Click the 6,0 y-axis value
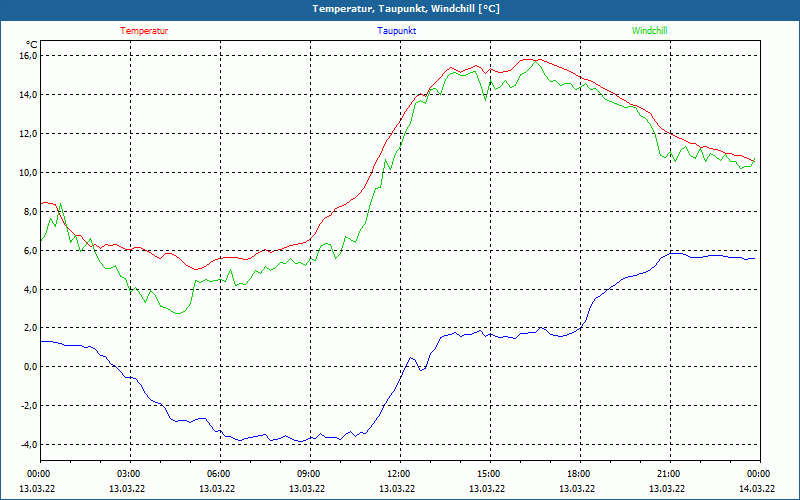Image resolution: width=800 pixels, height=500 pixels. click(x=30, y=251)
